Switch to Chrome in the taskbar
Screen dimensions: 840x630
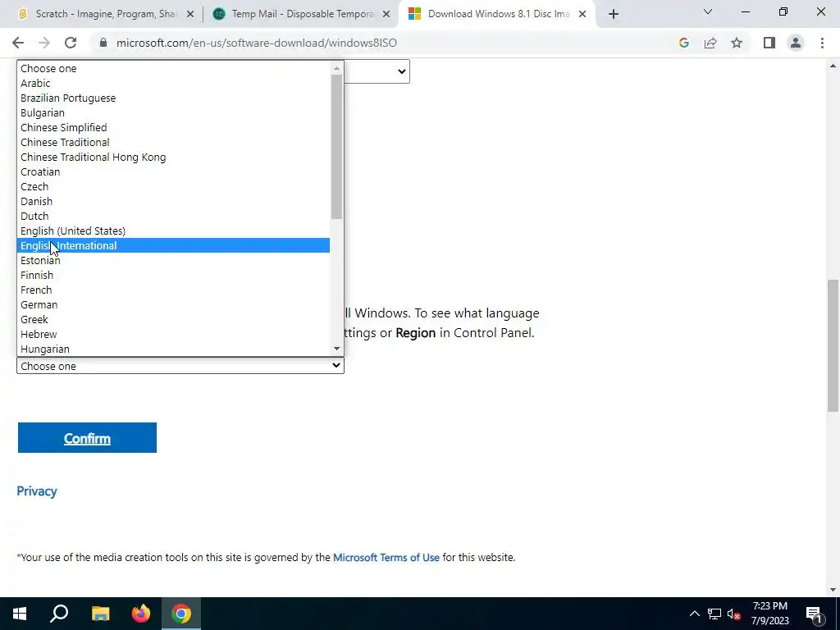[x=181, y=614]
